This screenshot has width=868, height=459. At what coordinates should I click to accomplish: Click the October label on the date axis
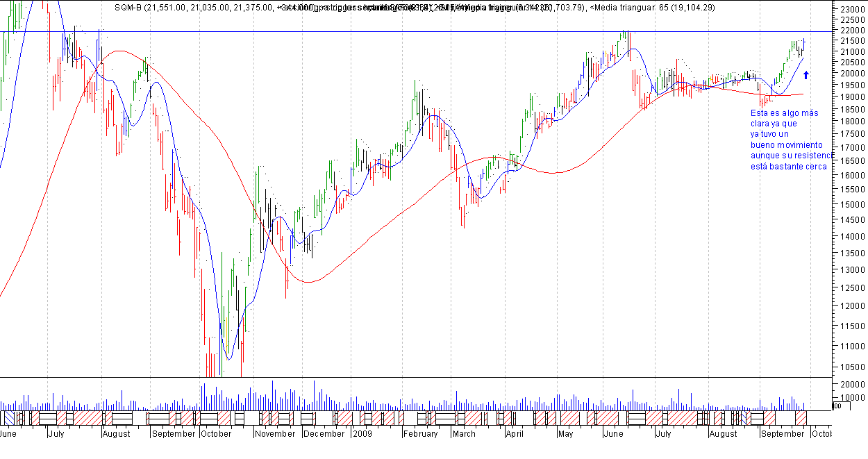(216, 434)
